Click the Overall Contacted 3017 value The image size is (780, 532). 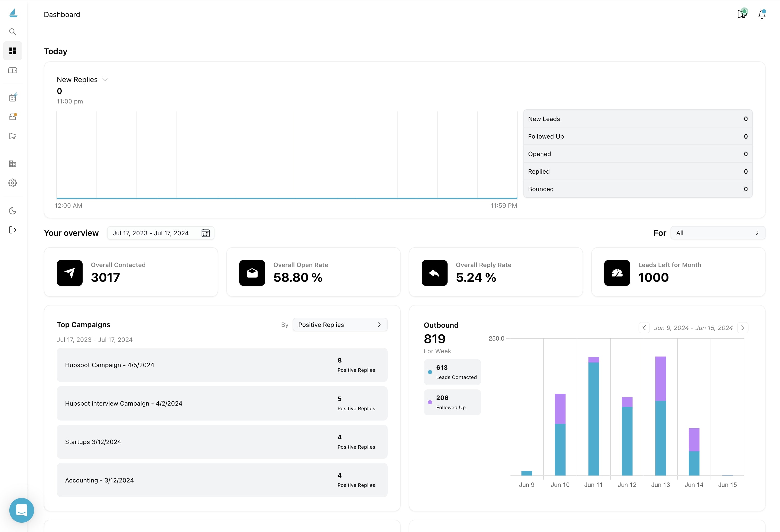(x=105, y=278)
